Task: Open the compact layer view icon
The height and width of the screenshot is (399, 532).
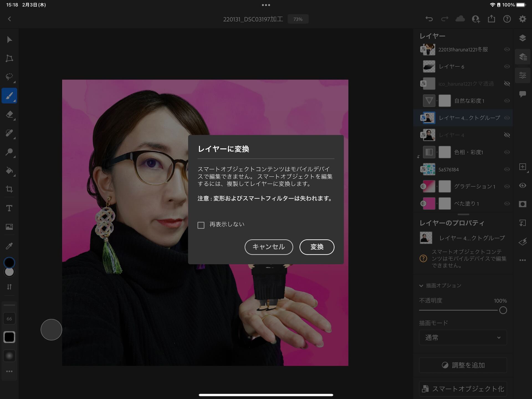Action: point(522,38)
